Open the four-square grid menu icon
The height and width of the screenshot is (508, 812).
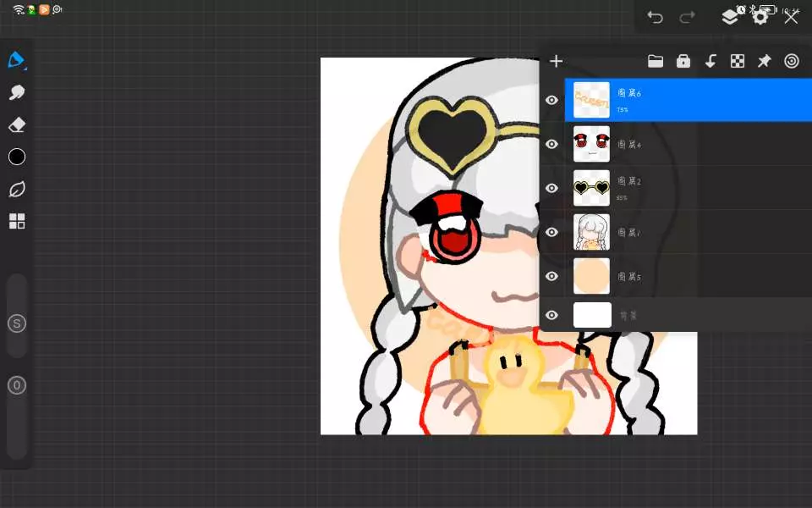coord(17,221)
